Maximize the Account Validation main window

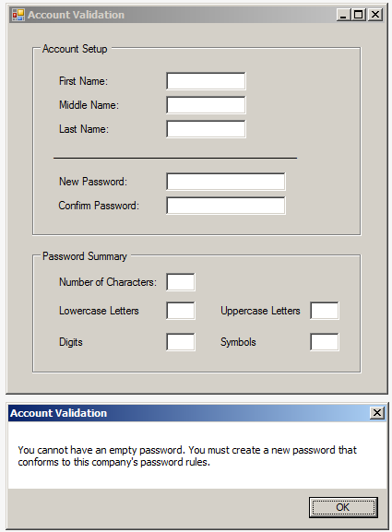359,15
